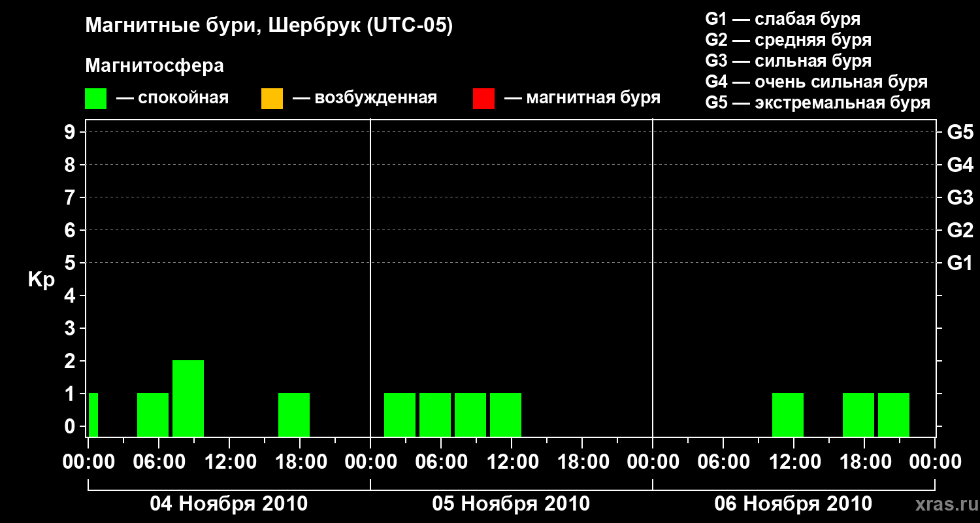Image resolution: width=980 pixels, height=523 pixels.
Task: Click the green 'спокойная' legend swatch
Action: (95, 99)
